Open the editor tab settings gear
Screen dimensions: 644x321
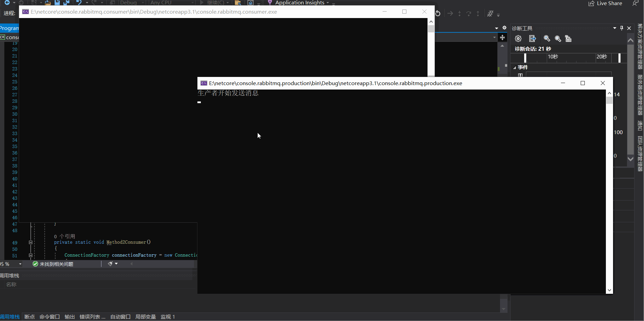click(x=504, y=28)
